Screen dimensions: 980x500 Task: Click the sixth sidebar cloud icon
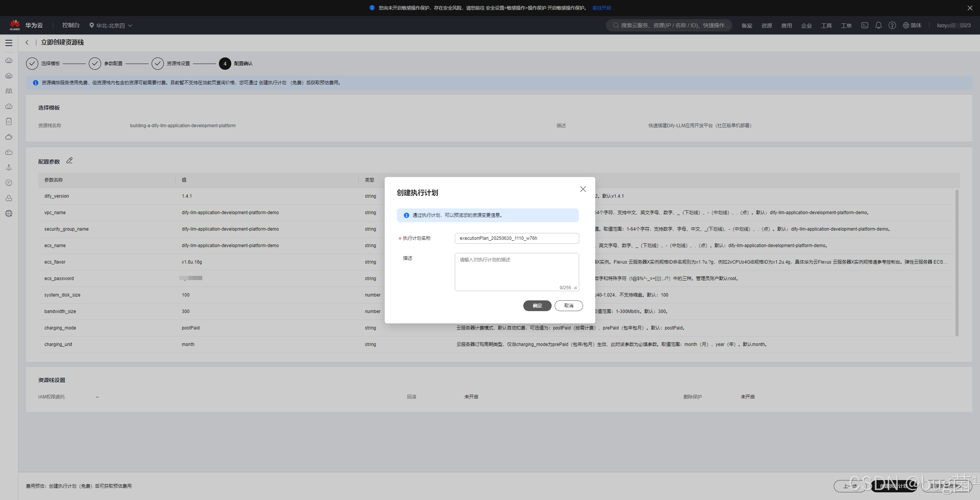[x=9, y=137]
